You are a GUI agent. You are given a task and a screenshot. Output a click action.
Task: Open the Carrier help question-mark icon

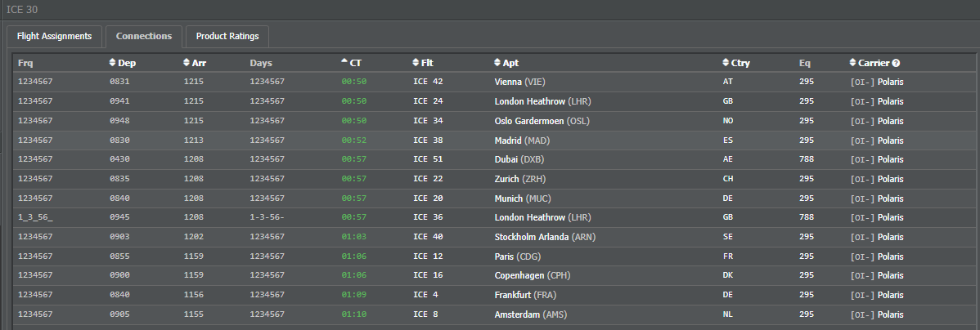(897, 63)
